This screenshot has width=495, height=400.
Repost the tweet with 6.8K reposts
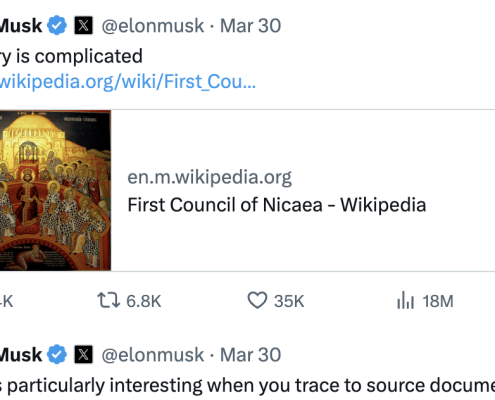click(x=108, y=300)
